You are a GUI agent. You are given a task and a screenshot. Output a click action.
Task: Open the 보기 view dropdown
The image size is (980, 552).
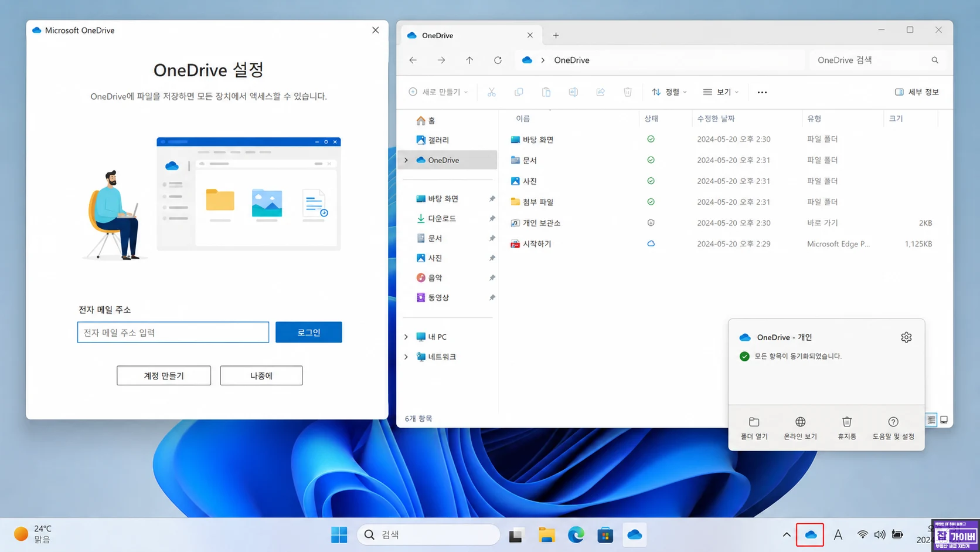[x=720, y=92]
